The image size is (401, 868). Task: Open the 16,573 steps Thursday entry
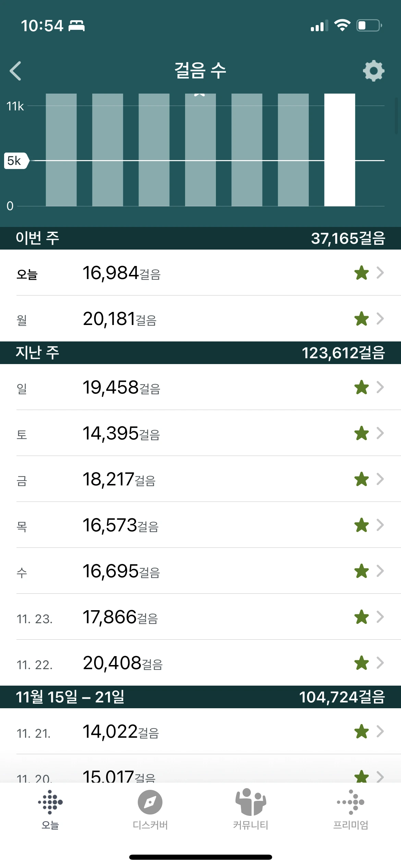tap(200, 525)
